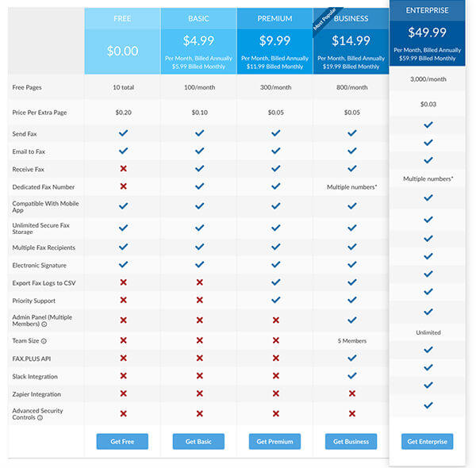Click Business checkmark for Slack Integration
Image resolution: width=476 pixels, height=468 pixels.
click(x=351, y=376)
